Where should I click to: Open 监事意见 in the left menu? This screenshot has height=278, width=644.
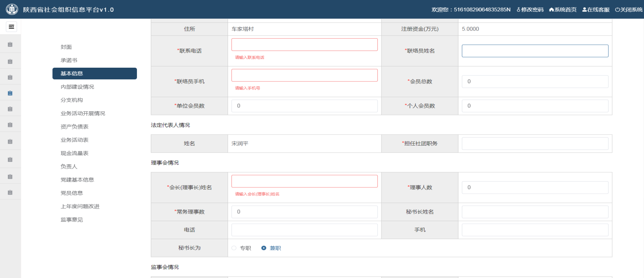pos(72,220)
